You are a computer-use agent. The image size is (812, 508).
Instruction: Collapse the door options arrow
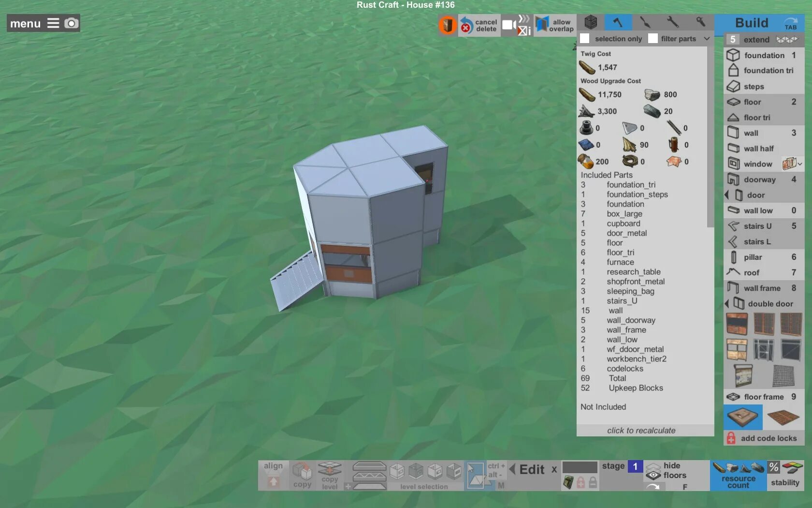[x=726, y=195]
